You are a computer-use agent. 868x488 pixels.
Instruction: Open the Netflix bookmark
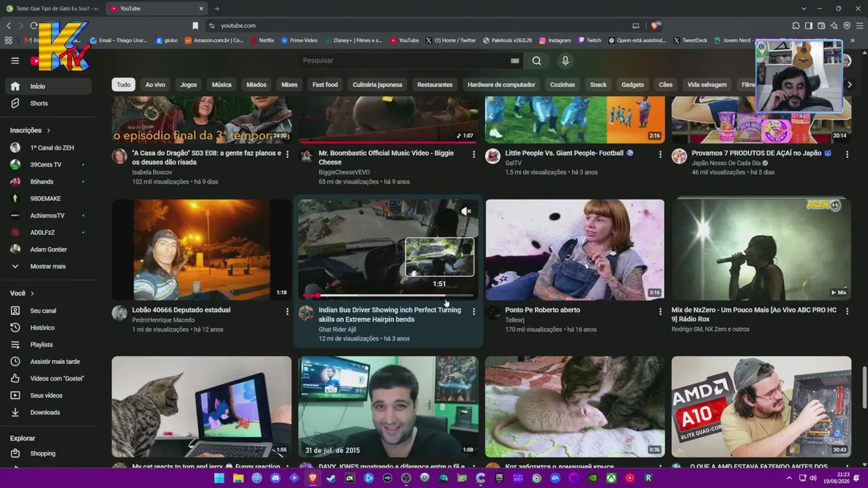tap(262, 40)
